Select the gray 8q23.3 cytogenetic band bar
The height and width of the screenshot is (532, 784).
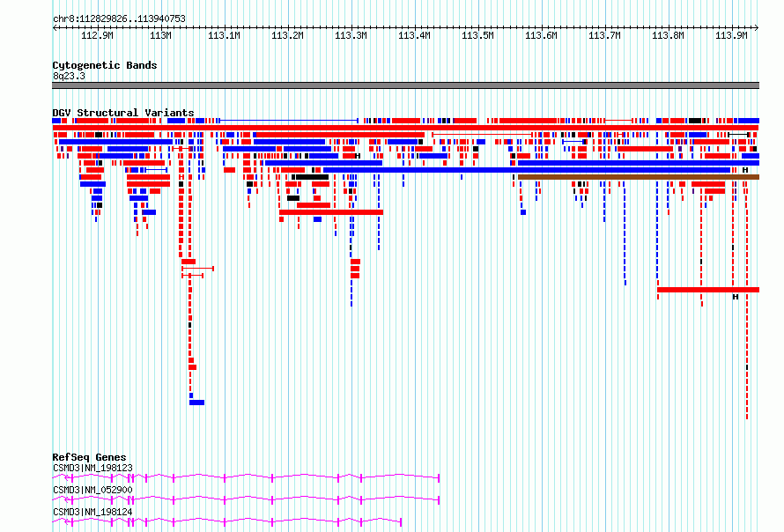click(x=405, y=85)
